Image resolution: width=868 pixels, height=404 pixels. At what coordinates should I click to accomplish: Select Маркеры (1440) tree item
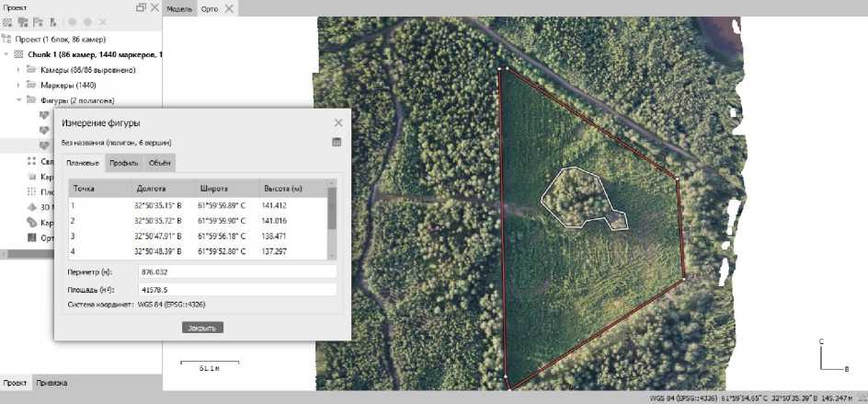pos(69,86)
